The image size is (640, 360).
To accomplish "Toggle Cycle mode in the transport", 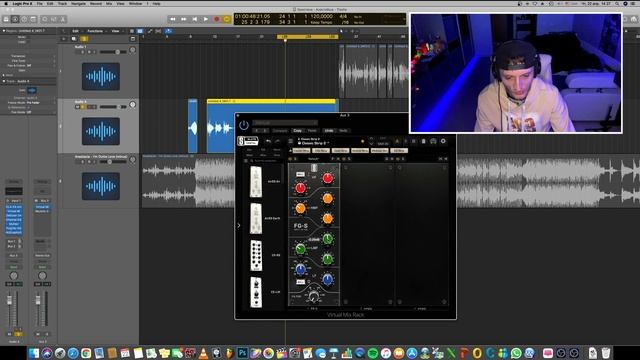I will (227, 19).
